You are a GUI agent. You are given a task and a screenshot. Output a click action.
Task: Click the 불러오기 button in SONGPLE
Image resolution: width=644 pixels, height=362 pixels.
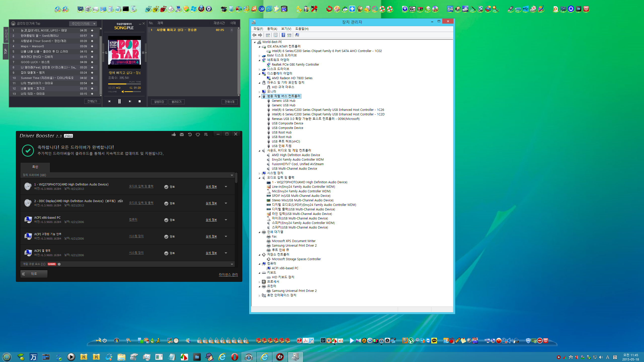coord(177,102)
